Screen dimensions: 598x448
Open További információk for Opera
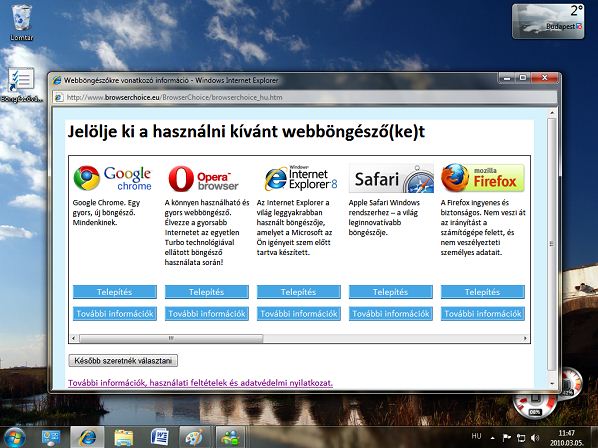(207, 314)
